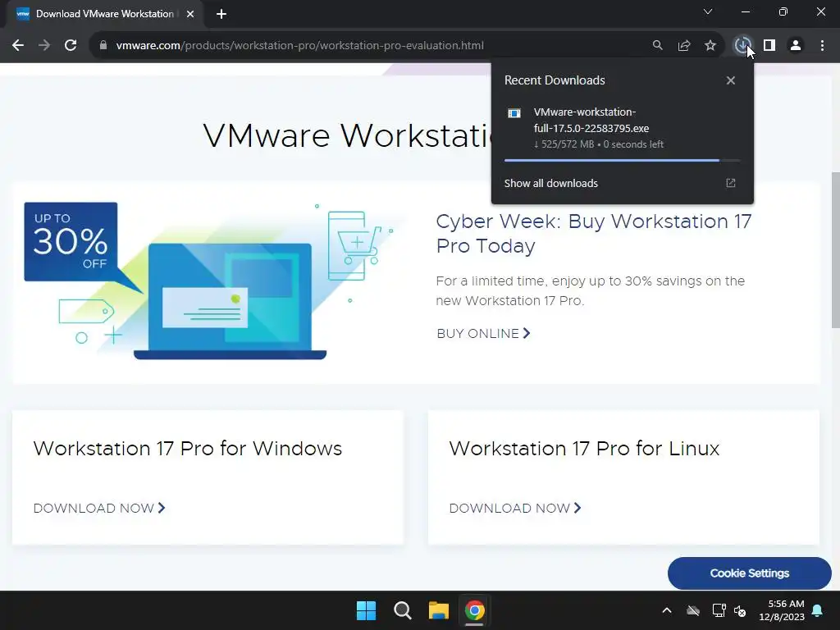Click the forward navigation arrow

(x=44, y=46)
